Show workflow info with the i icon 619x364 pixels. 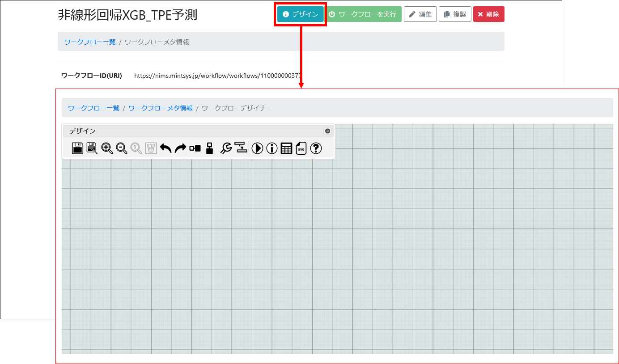click(x=272, y=148)
